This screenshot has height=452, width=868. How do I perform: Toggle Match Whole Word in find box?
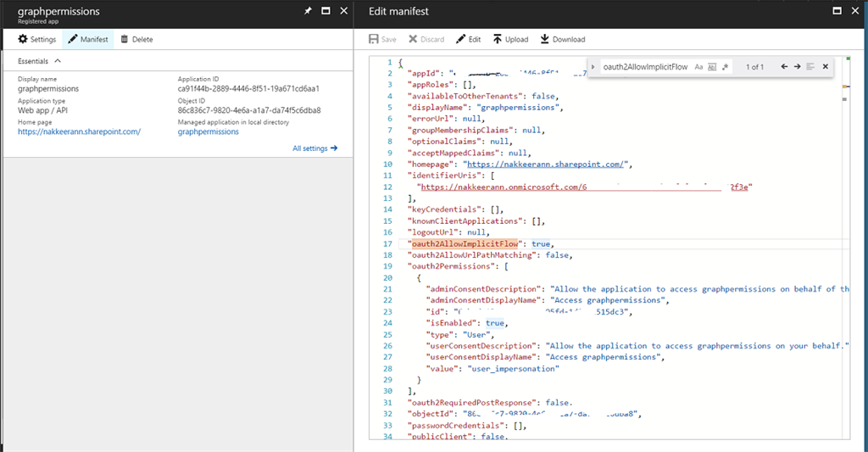click(x=712, y=67)
